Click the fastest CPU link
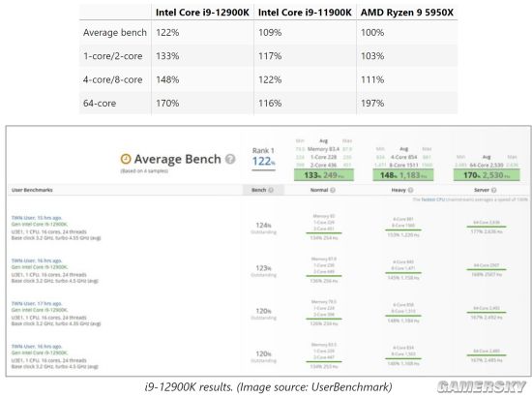Screen dimensions: 532x398 click(x=433, y=199)
